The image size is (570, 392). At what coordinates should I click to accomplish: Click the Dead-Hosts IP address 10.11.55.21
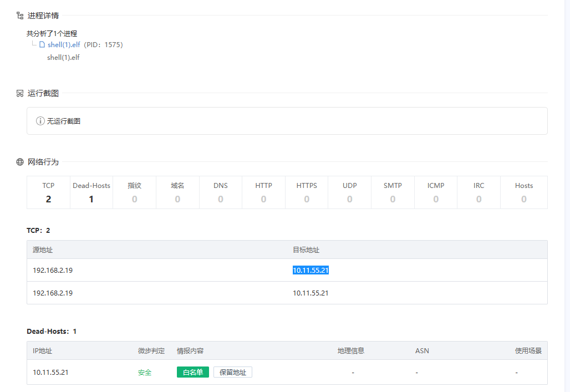pos(50,372)
